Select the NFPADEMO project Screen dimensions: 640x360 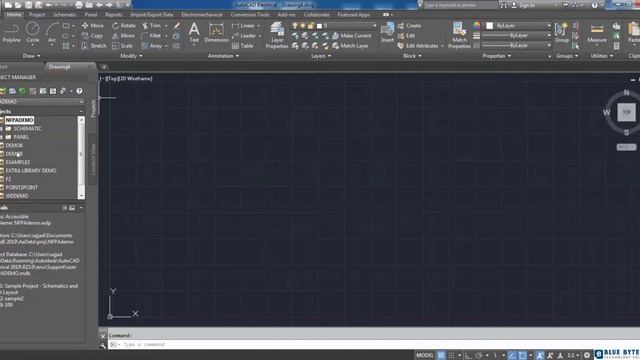[19, 120]
